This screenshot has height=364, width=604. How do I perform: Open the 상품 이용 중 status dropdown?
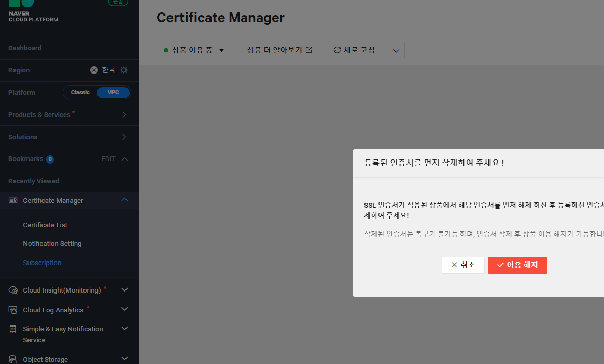tap(195, 50)
